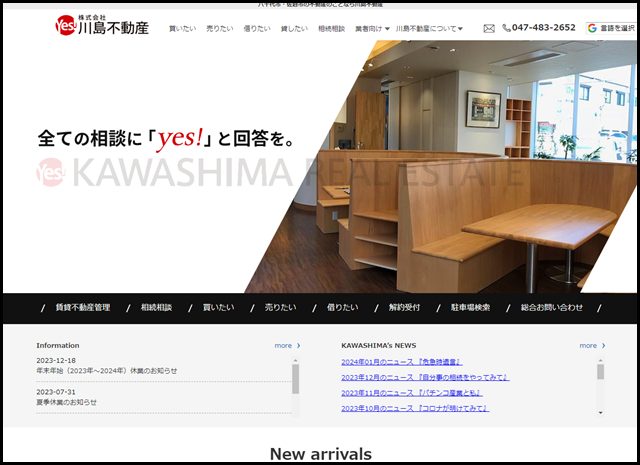Select 相続相談 in the black bar
The image size is (640, 465).
[x=156, y=308]
